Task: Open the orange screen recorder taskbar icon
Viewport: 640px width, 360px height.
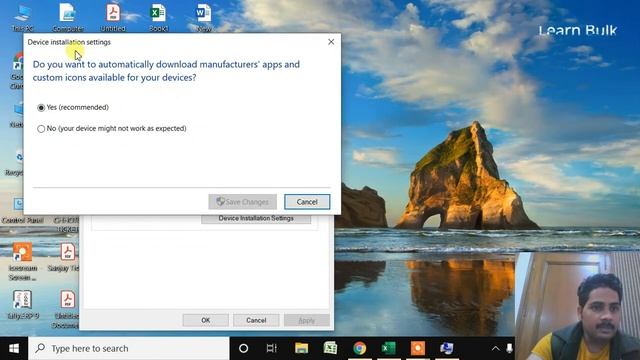Action: pos(418,348)
